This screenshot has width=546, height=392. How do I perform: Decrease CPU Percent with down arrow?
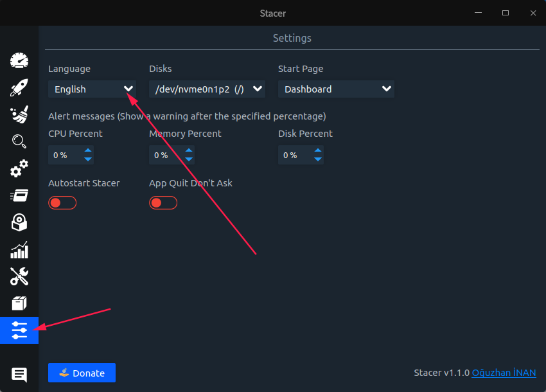(88, 159)
